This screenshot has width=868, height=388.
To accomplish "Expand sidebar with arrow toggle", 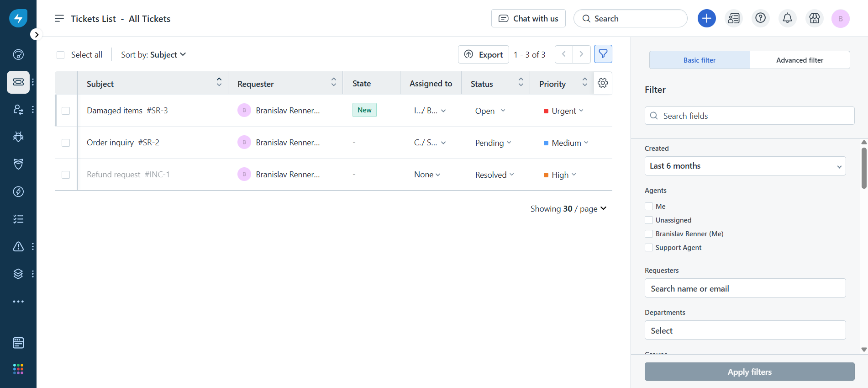I will pyautogui.click(x=36, y=35).
